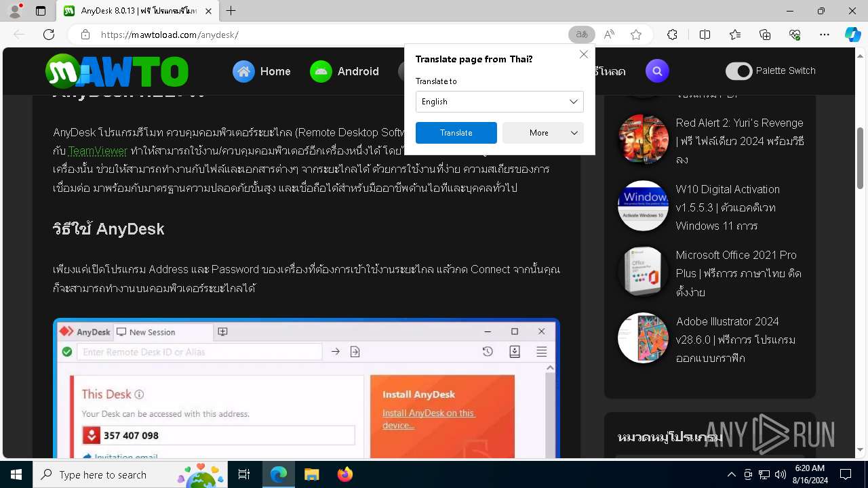The width and height of the screenshot is (868, 488).
Task: Click the Home house icon
Action: [243, 71]
